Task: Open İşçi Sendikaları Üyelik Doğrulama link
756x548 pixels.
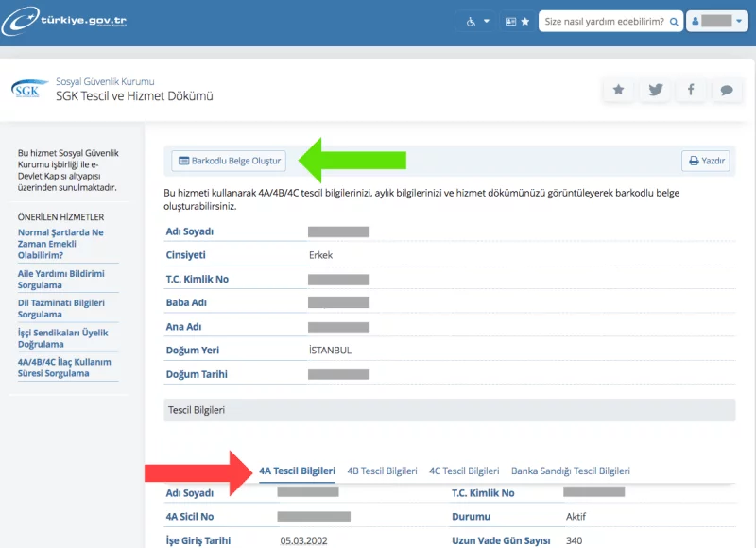Action: click(62, 338)
